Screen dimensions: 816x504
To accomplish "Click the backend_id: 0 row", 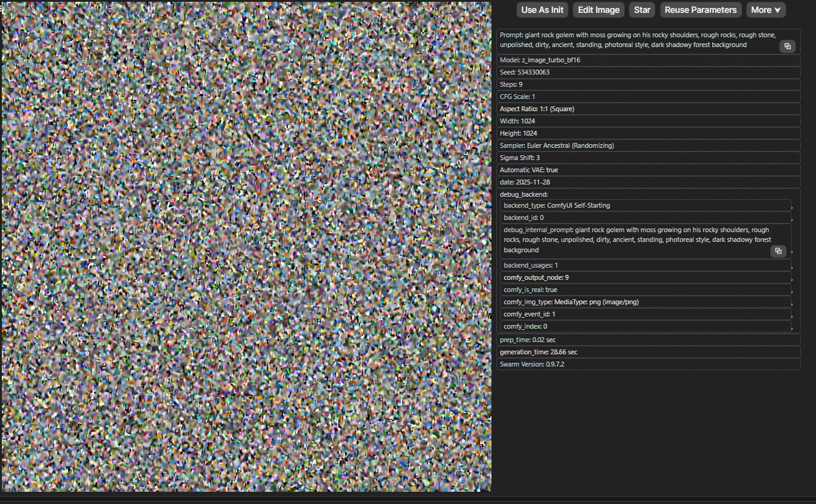I will (646, 217).
